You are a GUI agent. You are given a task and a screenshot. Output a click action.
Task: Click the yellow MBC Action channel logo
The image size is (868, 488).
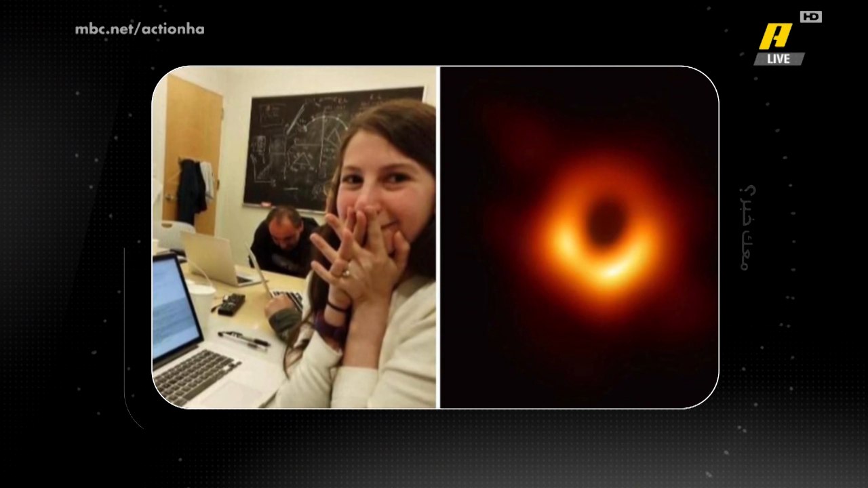[775, 37]
